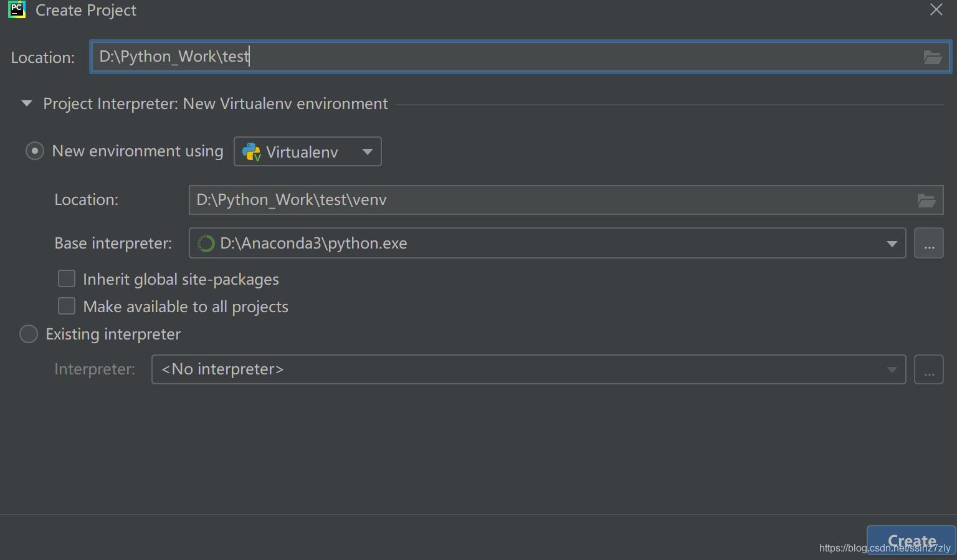Open the Virtualenv environment type dropdown
The width and height of the screenshot is (957, 560).
[x=307, y=151]
